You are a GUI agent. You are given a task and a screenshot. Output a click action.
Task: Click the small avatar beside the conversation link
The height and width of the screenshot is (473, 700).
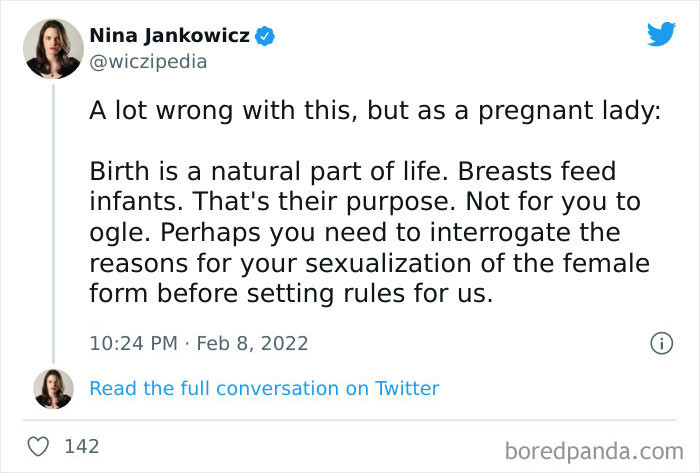click(x=52, y=388)
